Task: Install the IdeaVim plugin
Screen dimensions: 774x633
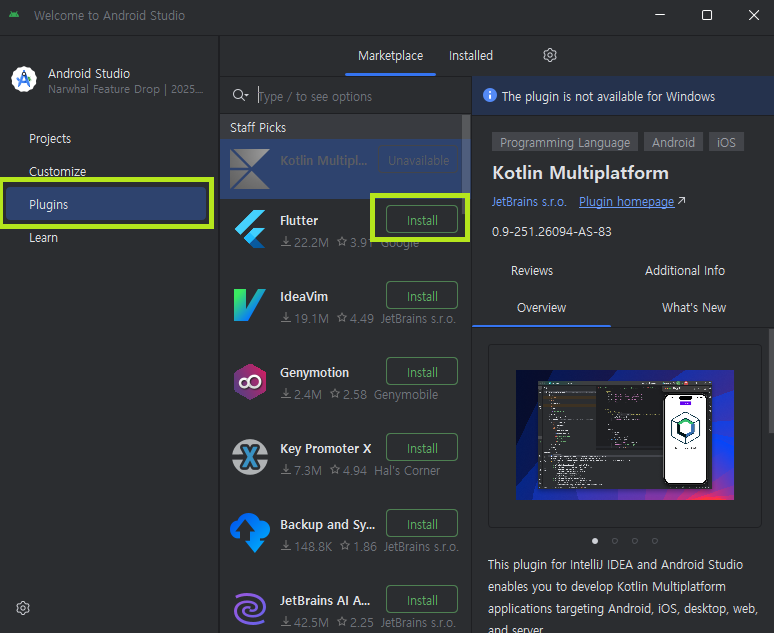Action: pyautogui.click(x=422, y=296)
